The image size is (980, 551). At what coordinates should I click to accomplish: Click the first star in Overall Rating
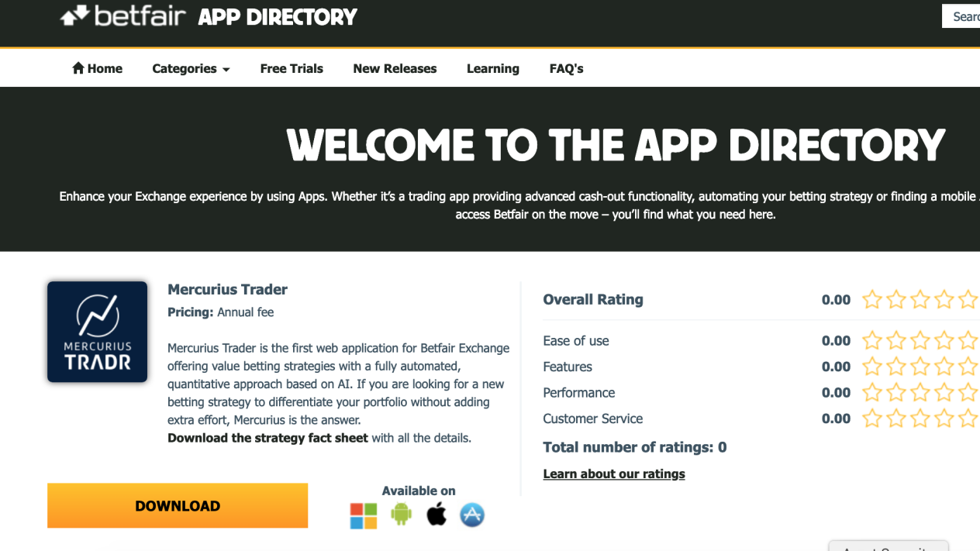coord(872,299)
